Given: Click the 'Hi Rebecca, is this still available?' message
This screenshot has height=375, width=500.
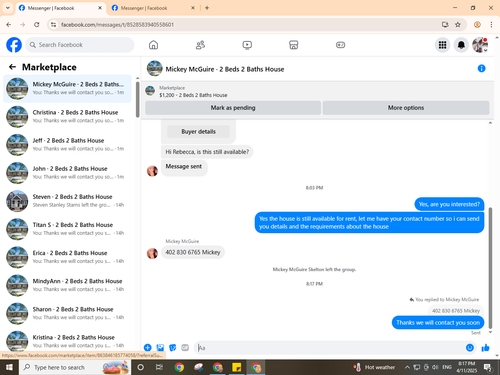Looking at the screenshot, I should click(207, 152).
